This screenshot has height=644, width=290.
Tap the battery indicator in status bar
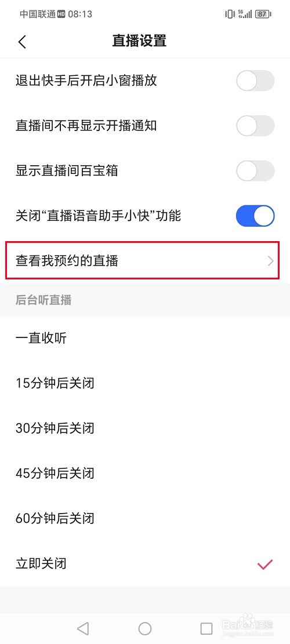pyautogui.click(x=263, y=14)
